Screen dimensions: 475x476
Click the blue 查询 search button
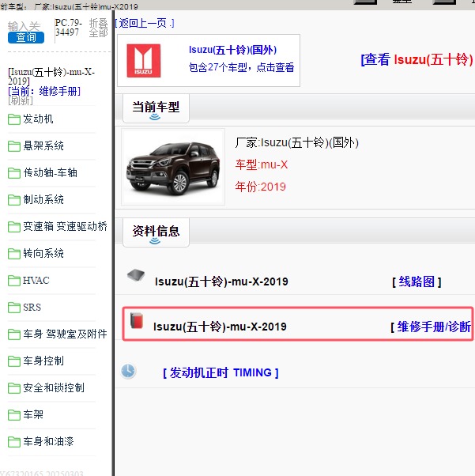26,37
